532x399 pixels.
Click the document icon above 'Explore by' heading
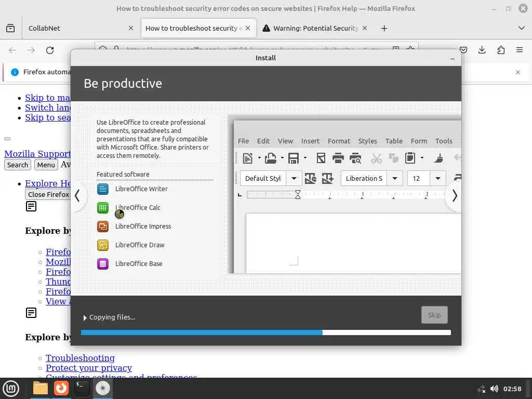click(31, 206)
